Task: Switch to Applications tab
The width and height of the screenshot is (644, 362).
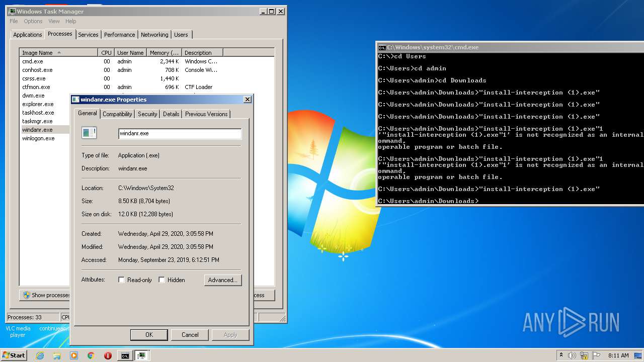Action: 27,35
